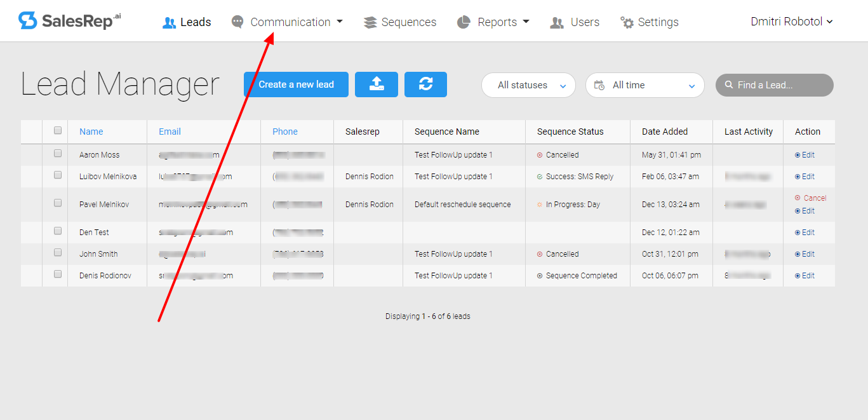Viewport: 868px width, 420px height.
Task: Edit the Luibov Melnikova lead
Action: point(805,177)
